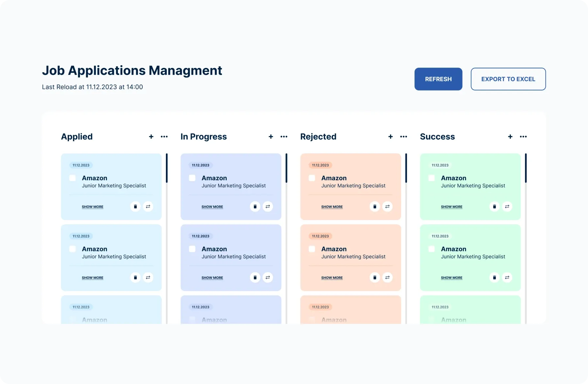Add a card to the Rejected column
This screenshot has height=384, width=588.
390,137
